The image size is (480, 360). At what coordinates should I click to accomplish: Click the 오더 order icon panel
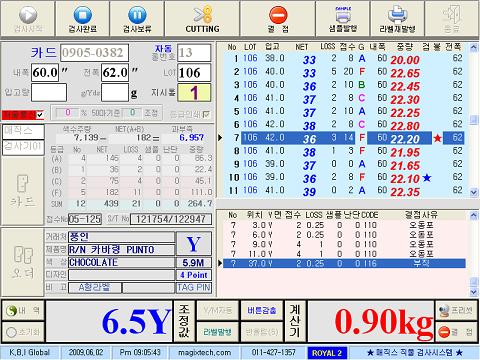coord(22,262)
